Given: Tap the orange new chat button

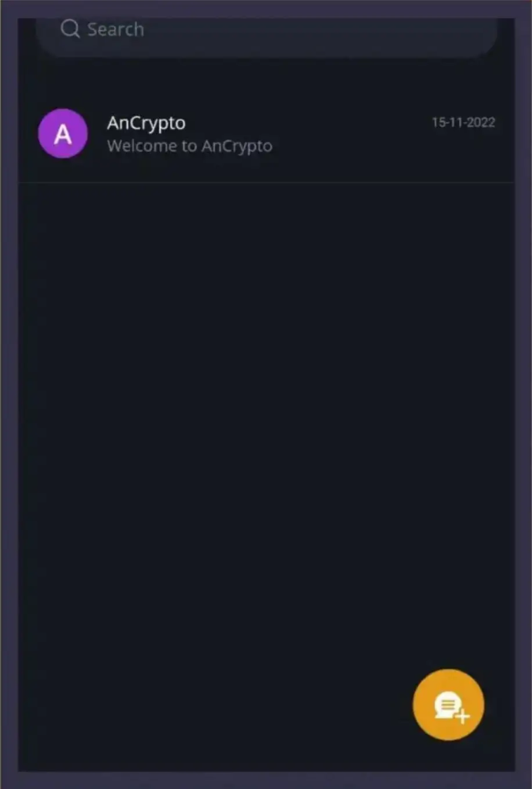Looking at the screenshot, I should pyautogui.click(x=448, y=704).
